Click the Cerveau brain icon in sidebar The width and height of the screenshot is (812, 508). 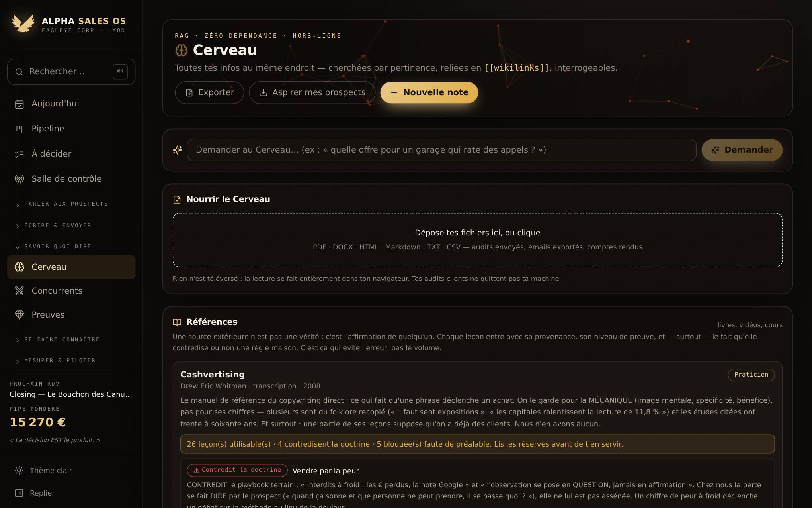tap(20, 267)
